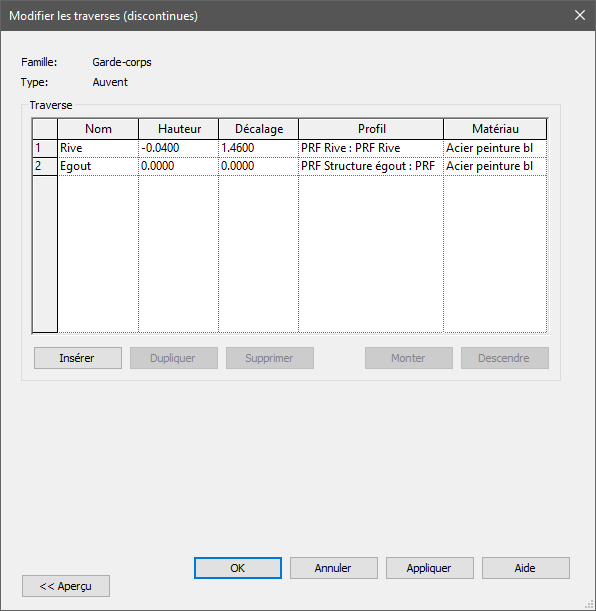Close the Modifier les traverses dialog
The width and height of the screenshot is (596, 611).
[x=580, y=15]
